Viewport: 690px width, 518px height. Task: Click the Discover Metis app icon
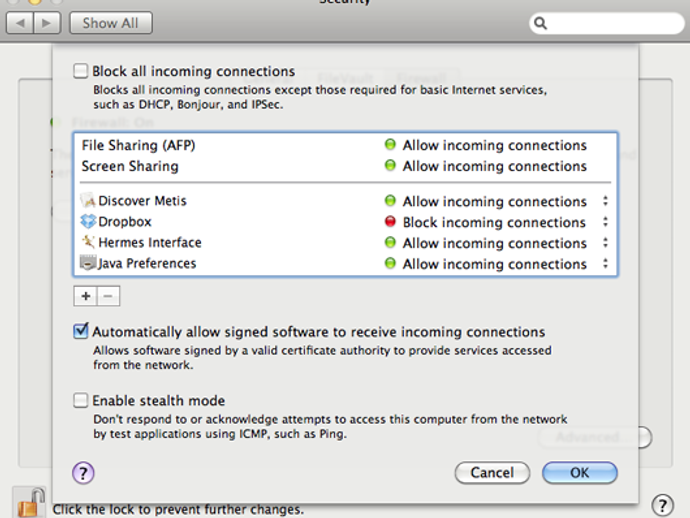pyautogui.click(x=88, y=201)
